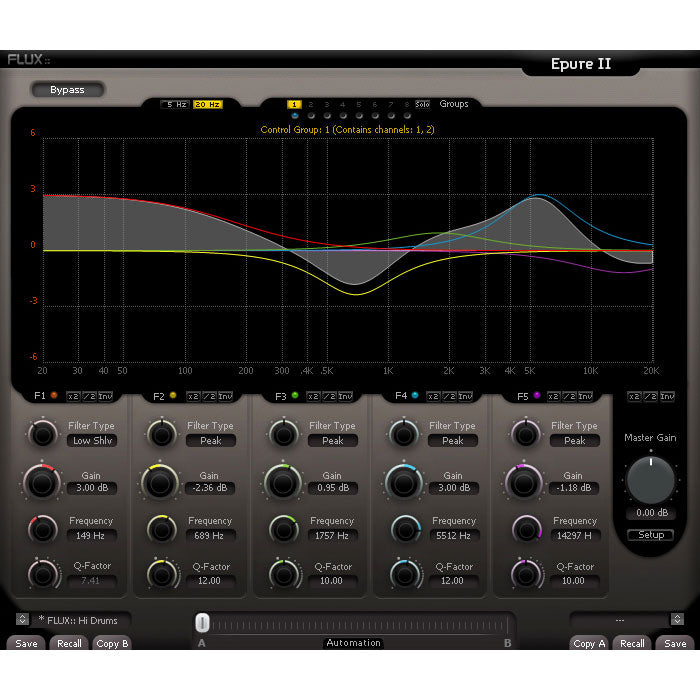
Task: Click the Master Gain knob
Action: pos(650,480)
